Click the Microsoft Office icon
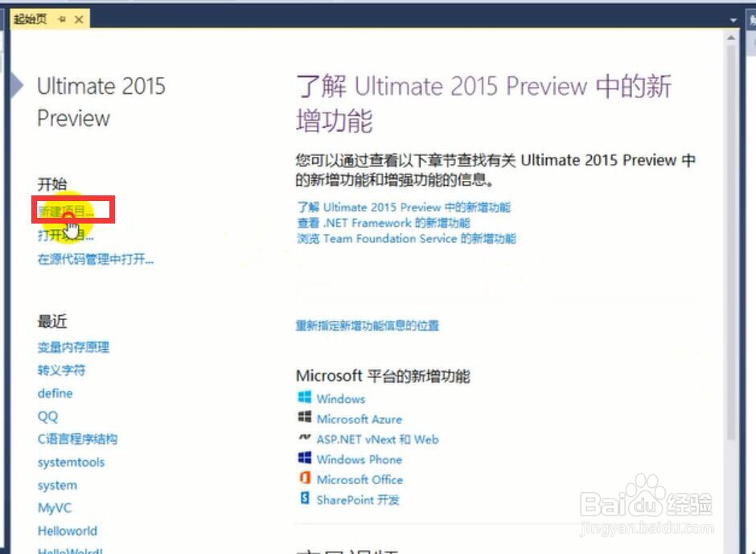Viewport: 756px width, 554px height. (305, 478)
